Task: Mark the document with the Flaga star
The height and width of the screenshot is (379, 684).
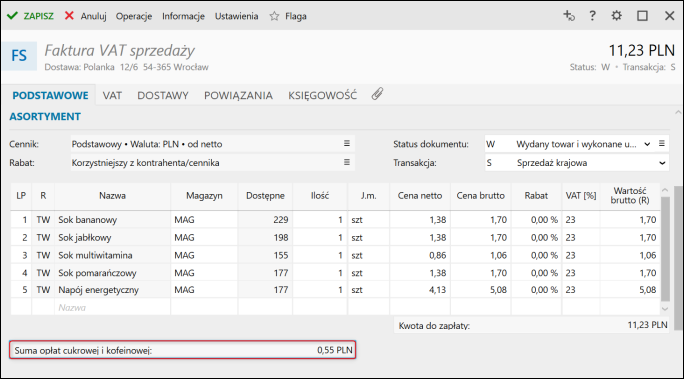Action: 288,16
